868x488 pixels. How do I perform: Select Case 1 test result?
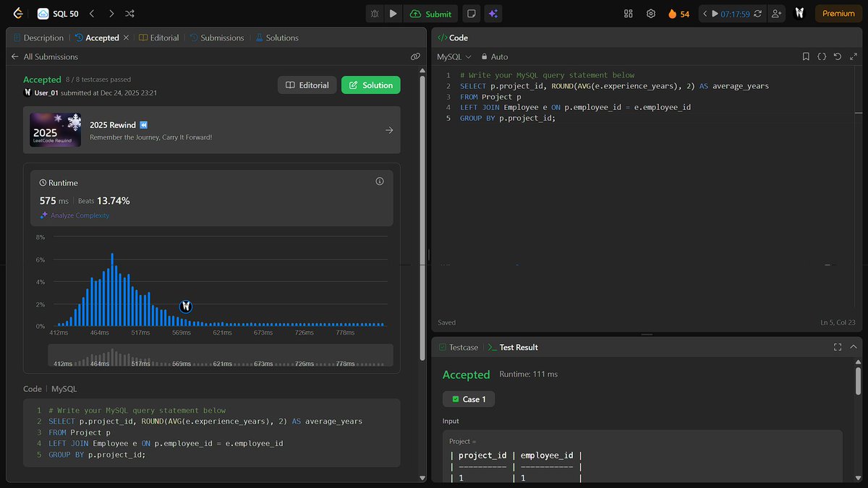469,399
